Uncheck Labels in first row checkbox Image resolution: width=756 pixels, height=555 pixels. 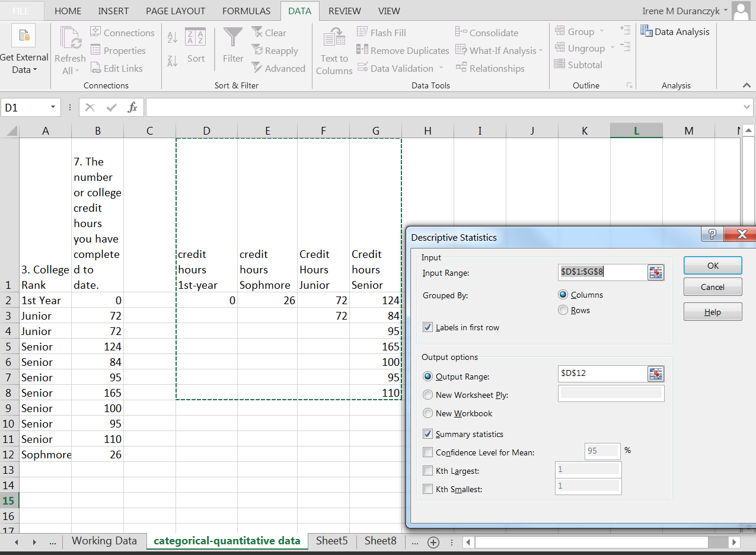pos(428,327)
